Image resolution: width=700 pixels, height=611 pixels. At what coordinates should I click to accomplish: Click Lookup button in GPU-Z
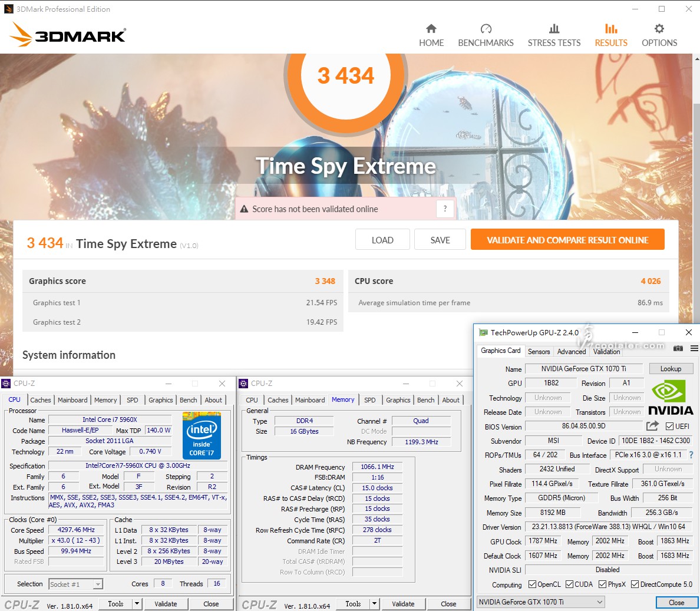(x=671, y=369)
